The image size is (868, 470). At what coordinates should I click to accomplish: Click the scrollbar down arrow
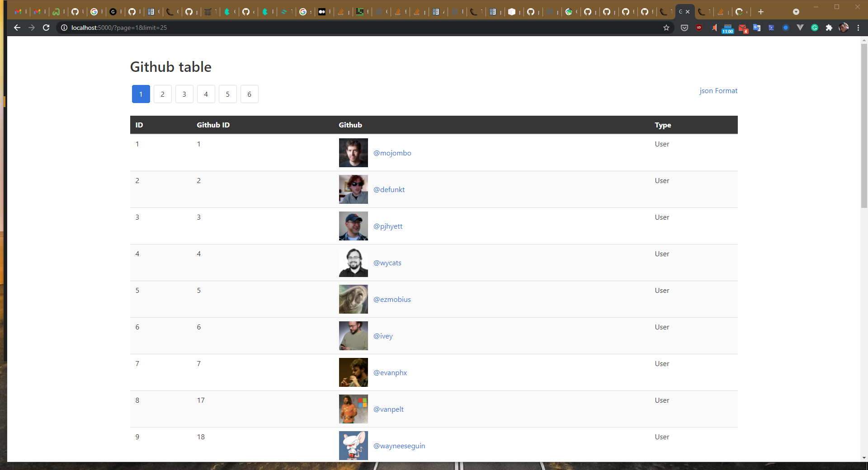[x=864, y=458]
